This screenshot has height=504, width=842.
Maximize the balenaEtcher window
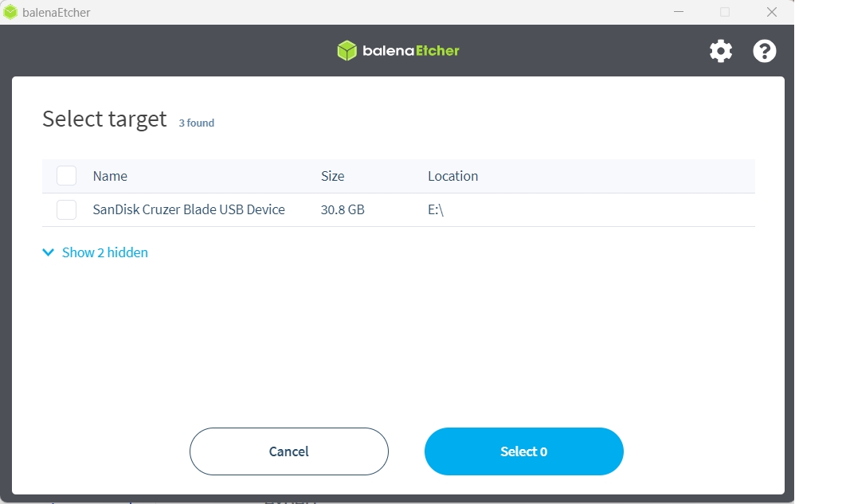coord(725,12)
